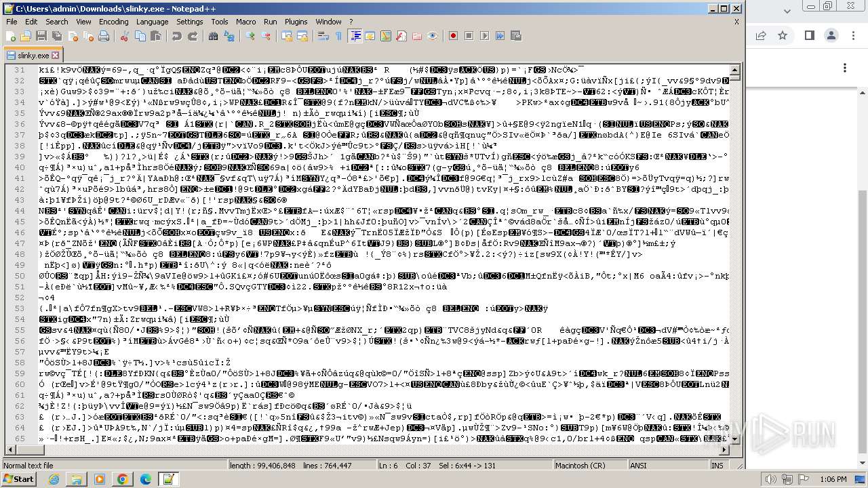Click the Close All toolbar icon

(x=87, y=36)
